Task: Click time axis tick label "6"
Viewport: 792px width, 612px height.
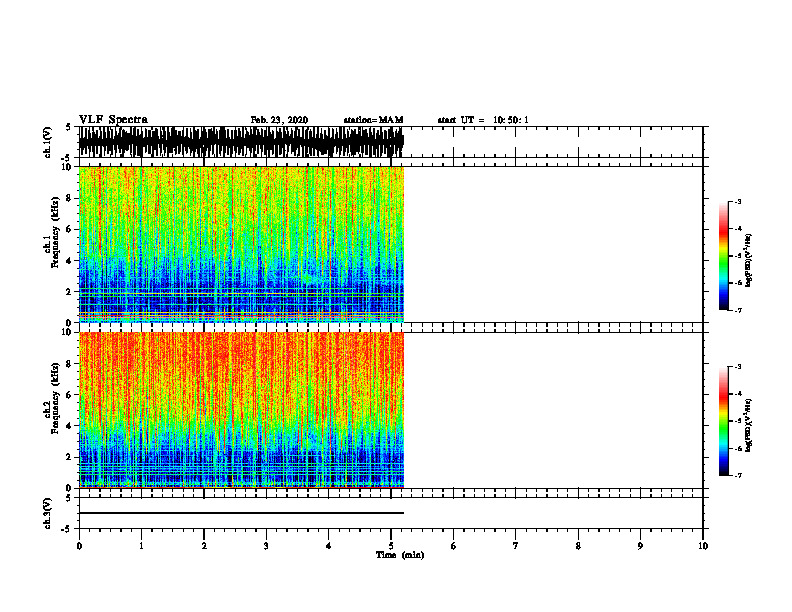Action: 454,546
